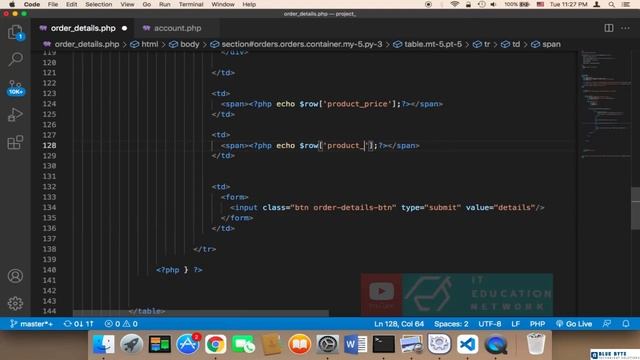The width and height of the screenshot is (640, 360).
Task: Open the File menu
Action: click(x=53, y=4)
